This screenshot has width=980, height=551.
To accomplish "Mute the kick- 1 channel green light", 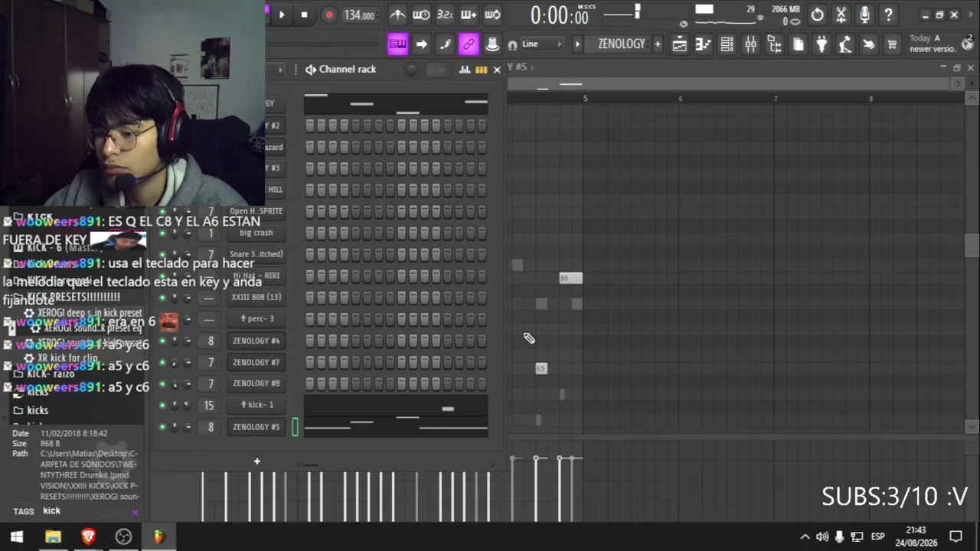I will pyautogui.click(x=162, y=405).
